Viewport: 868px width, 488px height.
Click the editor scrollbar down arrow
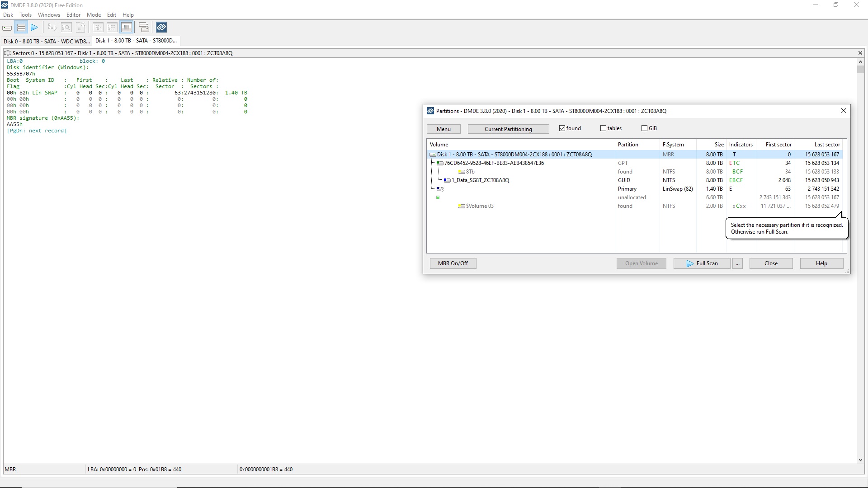pyautogui.click(x=860, y=460)
